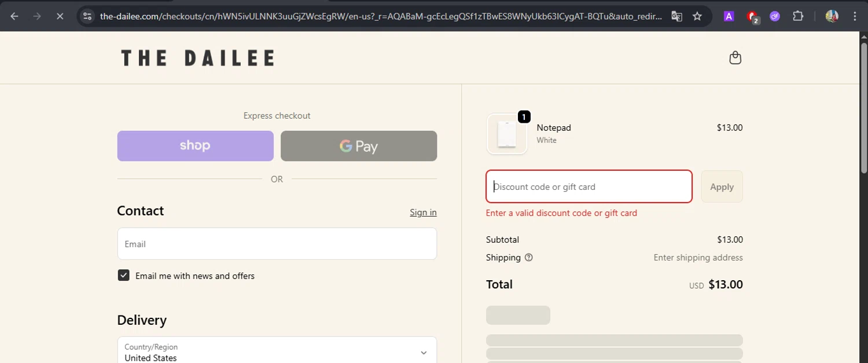Click the 'Express checkout' heading
Viewport: 868px width, 363px height.
(277, 116)
